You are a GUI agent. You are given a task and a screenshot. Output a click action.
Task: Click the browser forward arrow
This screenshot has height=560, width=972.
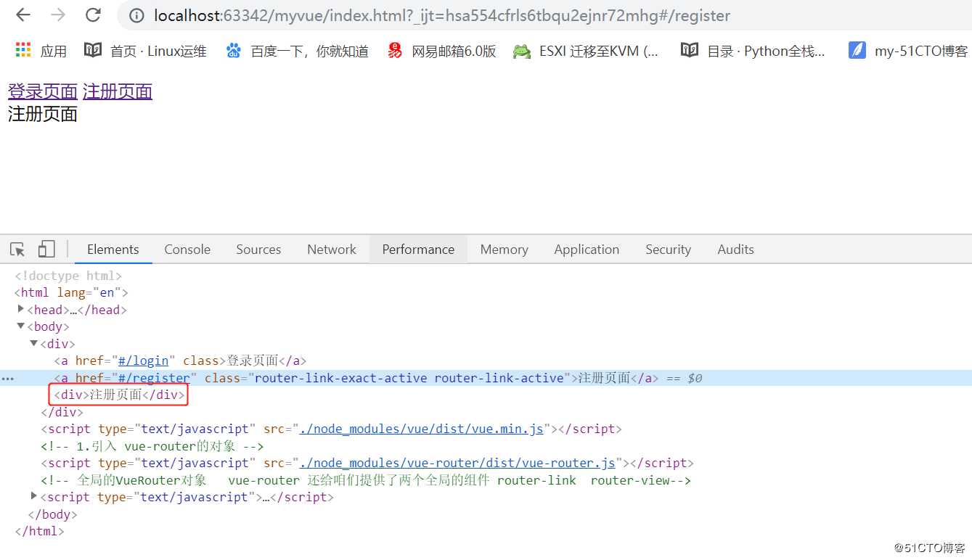coord(58,15)
